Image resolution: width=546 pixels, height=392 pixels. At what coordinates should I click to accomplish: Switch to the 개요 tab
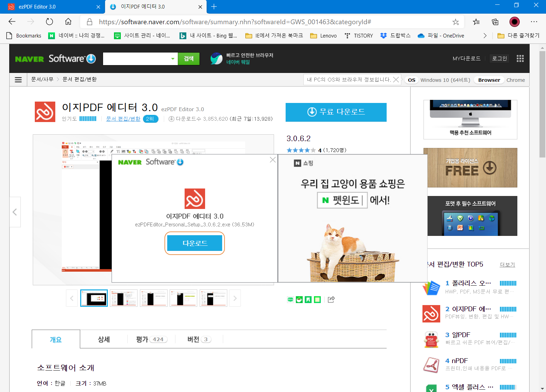click(56, 339)
